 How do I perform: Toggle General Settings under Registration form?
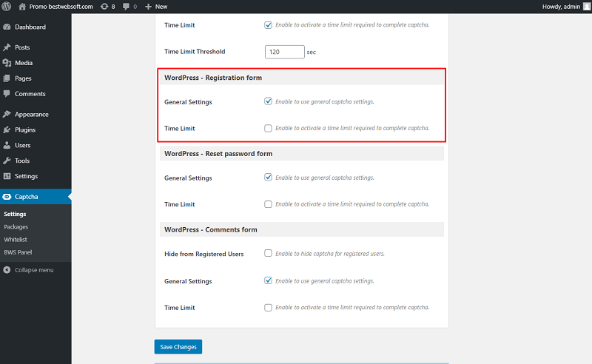point(268,101)
